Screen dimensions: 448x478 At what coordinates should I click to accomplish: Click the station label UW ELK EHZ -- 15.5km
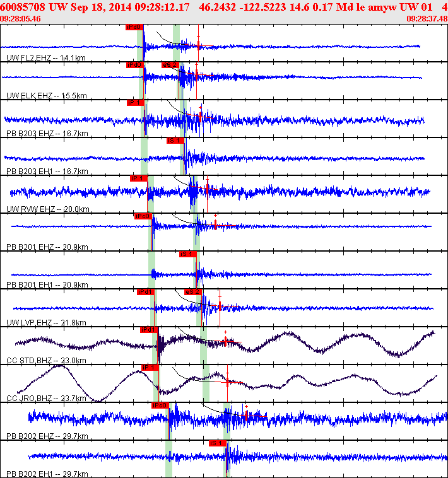pos(46,95)
